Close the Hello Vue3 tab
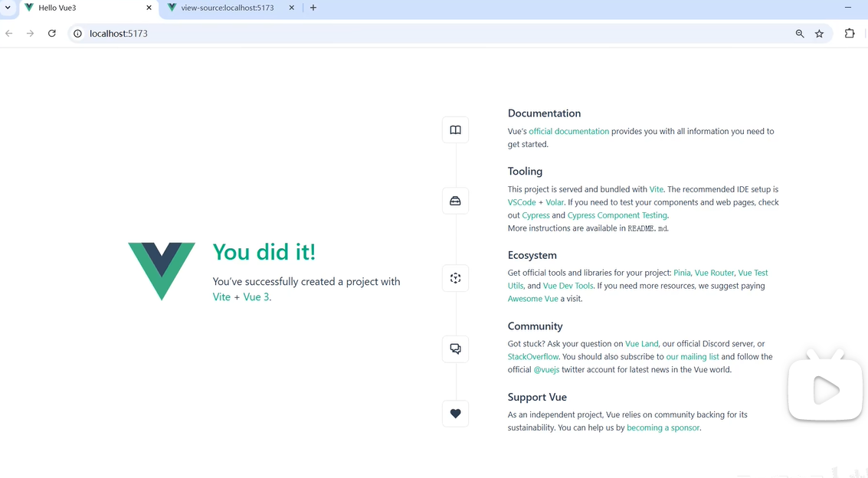 tap(149, 8)
